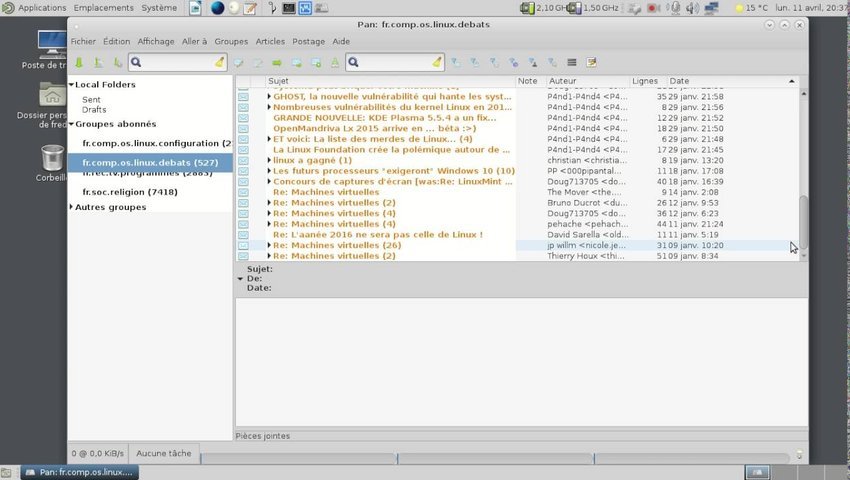The width and height of the screenshot is (850, 480).
Task: Click the green right-arrow toolbar icon
Action: point(277,63)
